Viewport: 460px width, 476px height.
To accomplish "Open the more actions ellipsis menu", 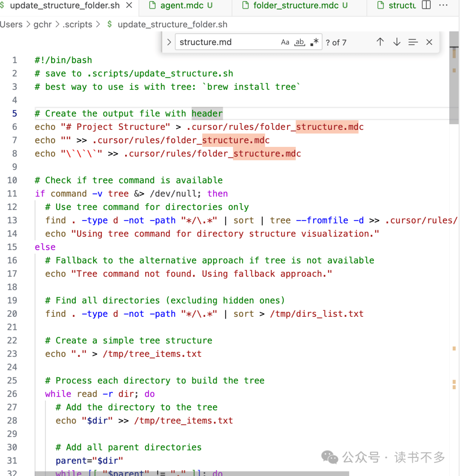I will click(x=443, y=6).
